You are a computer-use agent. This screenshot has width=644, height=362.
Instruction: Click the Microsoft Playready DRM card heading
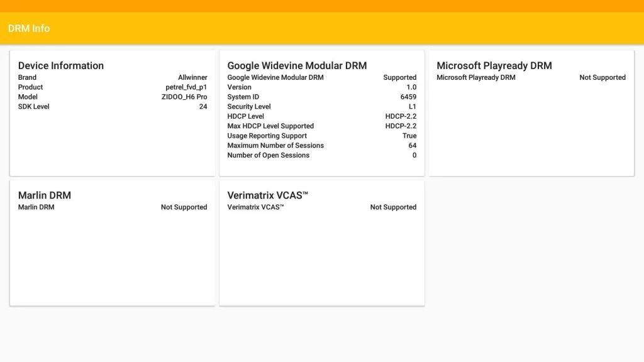494,65
